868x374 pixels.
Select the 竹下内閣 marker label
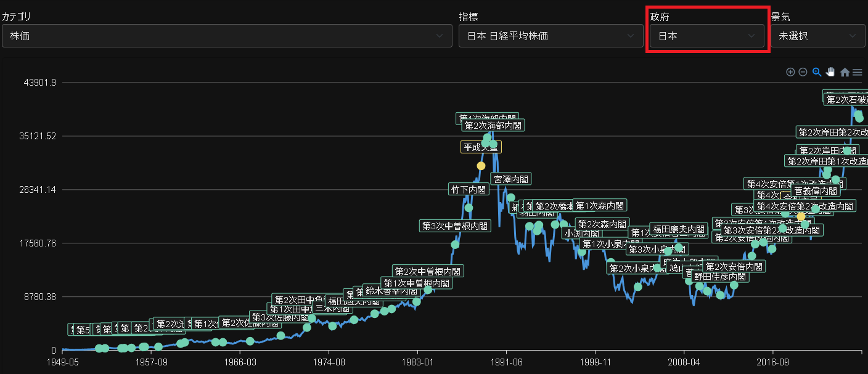tap(469, 190)
